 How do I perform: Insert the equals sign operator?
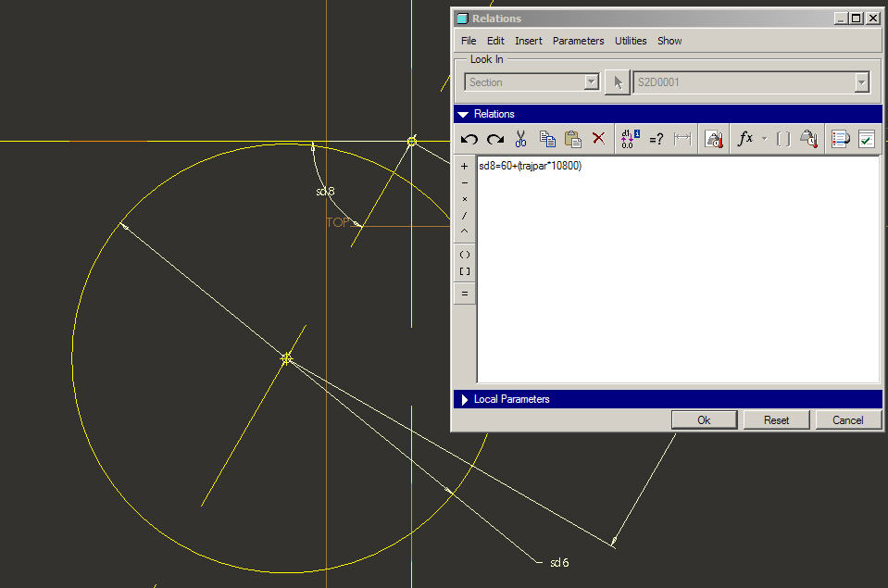click(465, 294)
